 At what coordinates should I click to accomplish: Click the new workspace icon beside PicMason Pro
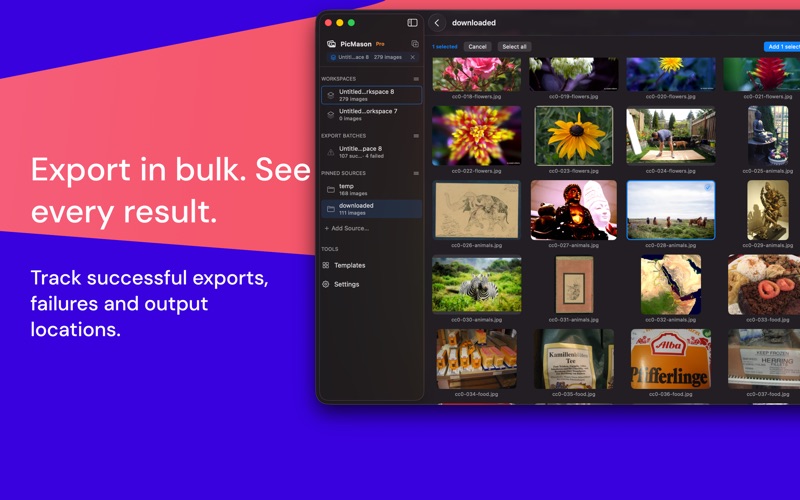415,44
